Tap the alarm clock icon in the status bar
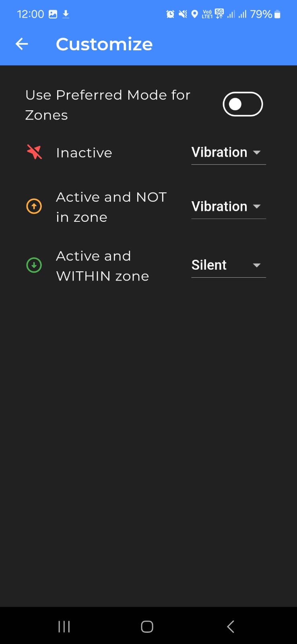The width and height of the screenshot is (297, 644). pyautogui.click(x=170, y=14)
